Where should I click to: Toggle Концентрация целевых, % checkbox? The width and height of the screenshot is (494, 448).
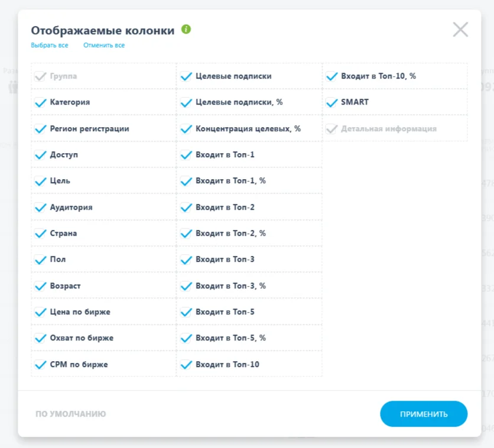186,129
